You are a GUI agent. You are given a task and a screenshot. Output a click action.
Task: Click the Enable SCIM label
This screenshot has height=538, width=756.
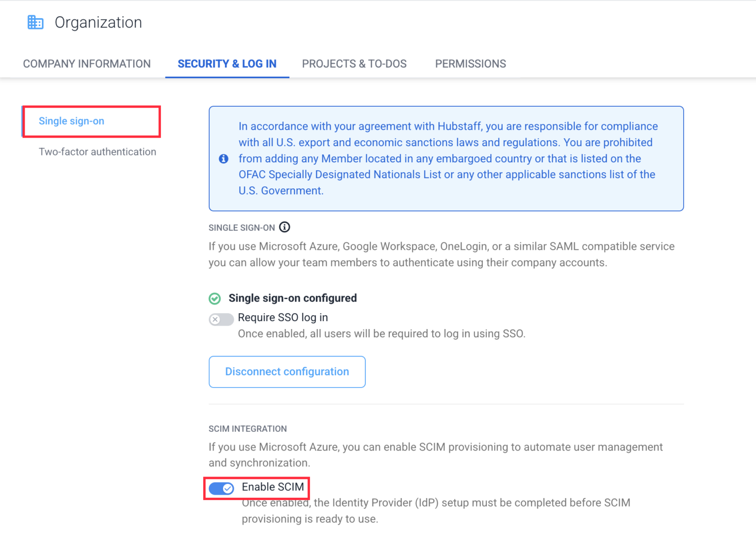[273, 487]
